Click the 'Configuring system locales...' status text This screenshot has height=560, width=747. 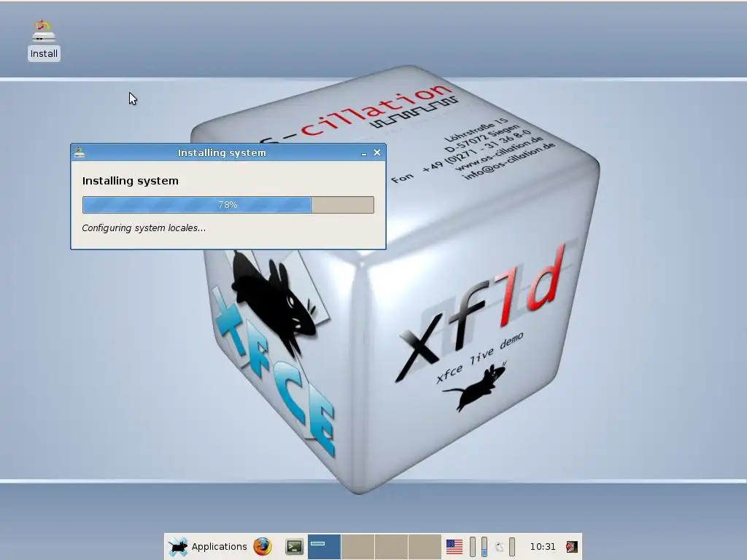click(144, 228)
